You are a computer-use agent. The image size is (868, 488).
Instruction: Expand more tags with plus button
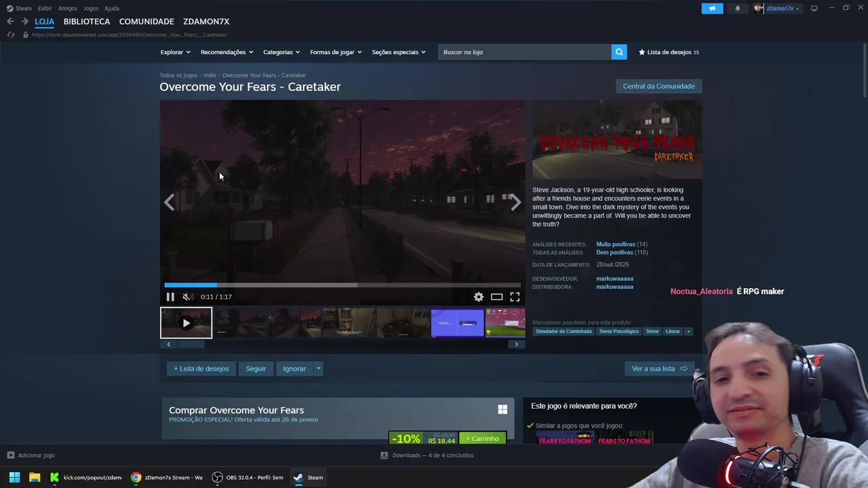click(x=688, y=331)
